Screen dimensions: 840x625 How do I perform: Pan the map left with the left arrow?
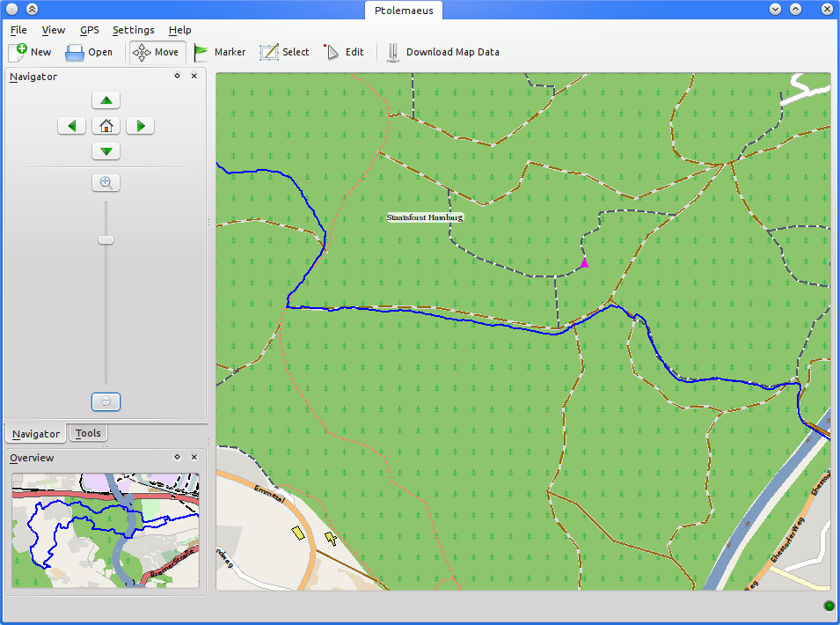tap(72, 126)
